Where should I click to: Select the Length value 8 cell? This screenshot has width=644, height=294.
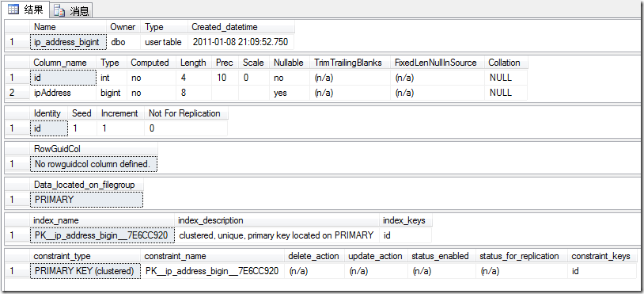click(195, 93)
